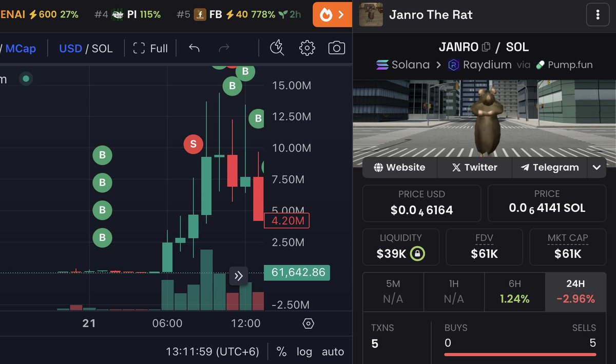Click the PRICE 0.0₆4141 SOL box
This screenshot has height=364, width=616.
click(x=547, y=203)
